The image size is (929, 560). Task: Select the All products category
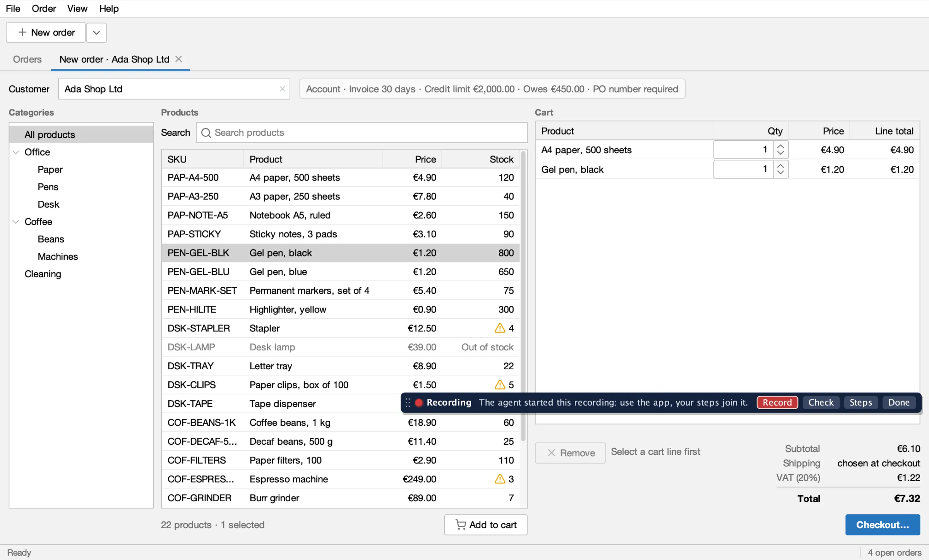click(81, 135)
